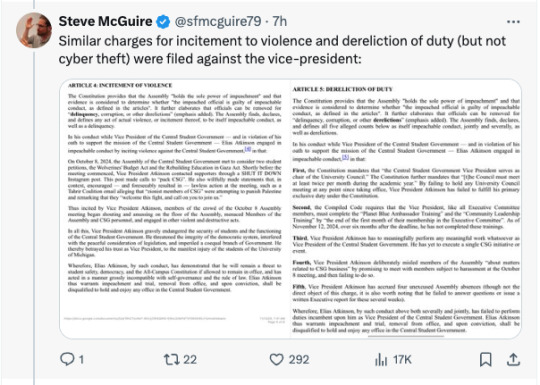
Task: Open the @sfmcguire79 handle link
Action: point(218,21)
